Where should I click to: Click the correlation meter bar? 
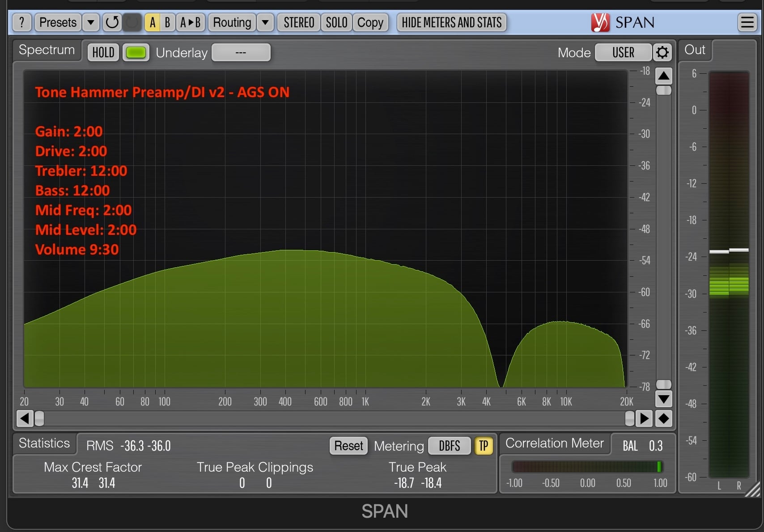pos(587,467)
